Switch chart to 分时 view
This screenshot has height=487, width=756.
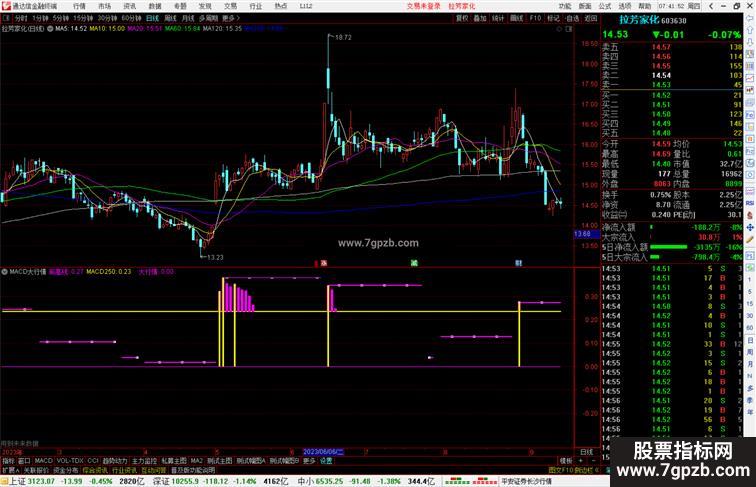(21, 18)
